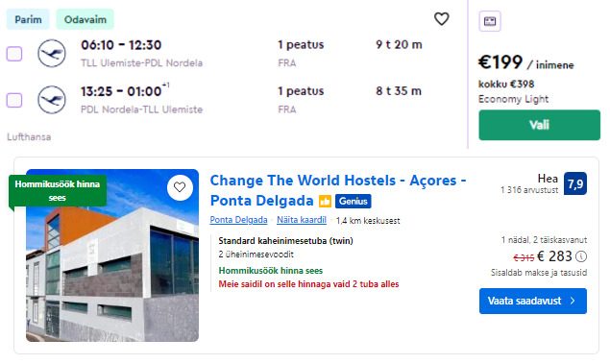Open Change The World Hostels title link
The height and width of the screenshot is (364, 610).
point(338,190)
